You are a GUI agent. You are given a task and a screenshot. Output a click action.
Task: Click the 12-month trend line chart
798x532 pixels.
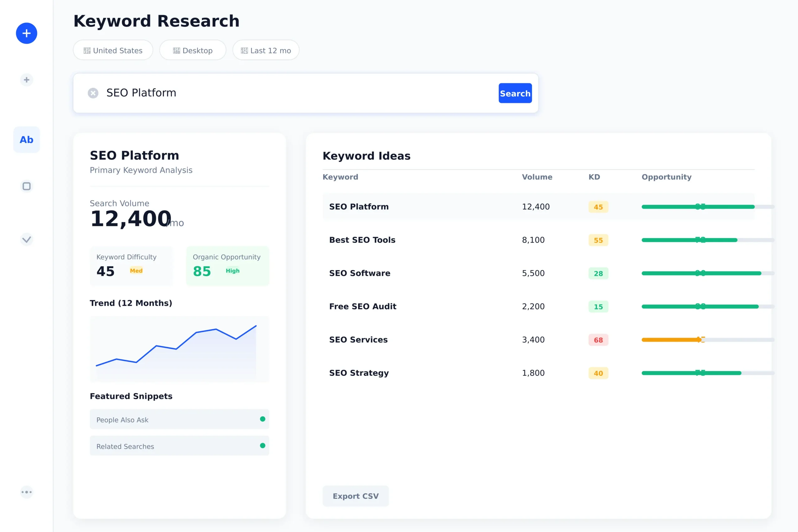[x=180, y=349]
